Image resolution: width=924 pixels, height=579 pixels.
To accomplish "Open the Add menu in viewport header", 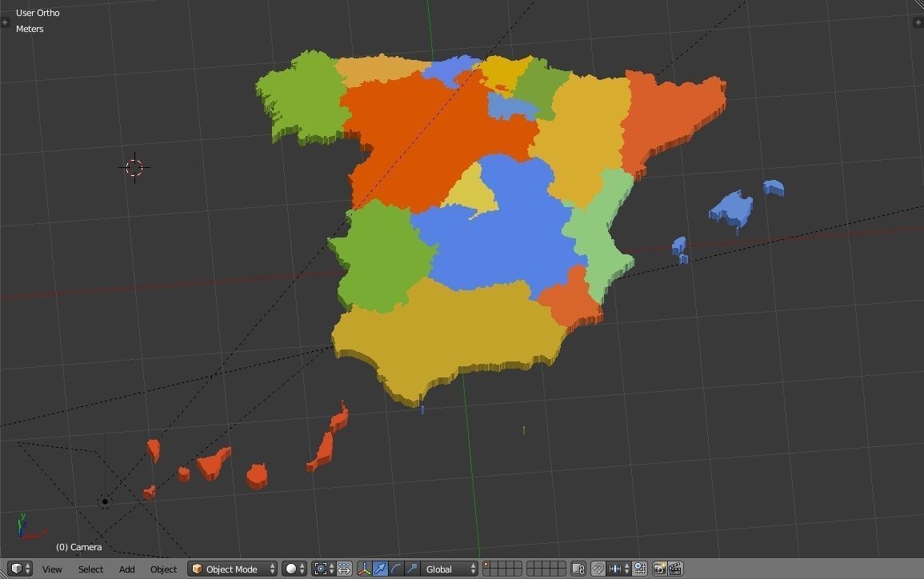I will [126, 569].
